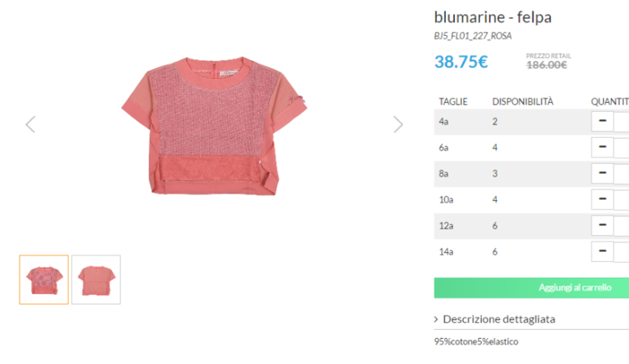Decrease quantity for size 14a
Image resolution: width=629 pixels, height=364 pixels.
pos(601,252)
